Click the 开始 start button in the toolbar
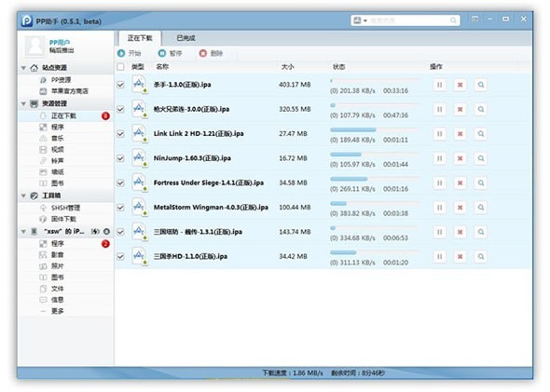Screen dimensions: 550x392 [130, 53]
